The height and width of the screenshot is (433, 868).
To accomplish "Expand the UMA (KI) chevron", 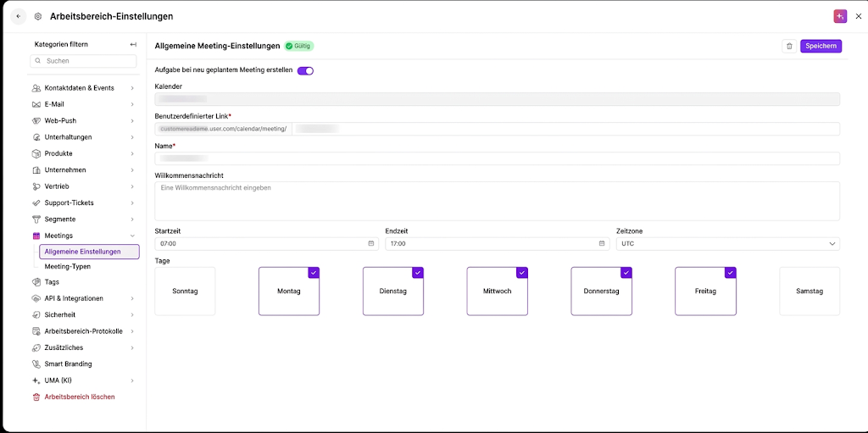I will 132,380.
